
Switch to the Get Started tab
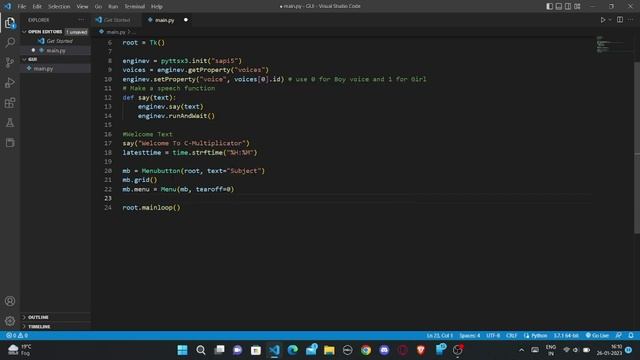(116, 20)
